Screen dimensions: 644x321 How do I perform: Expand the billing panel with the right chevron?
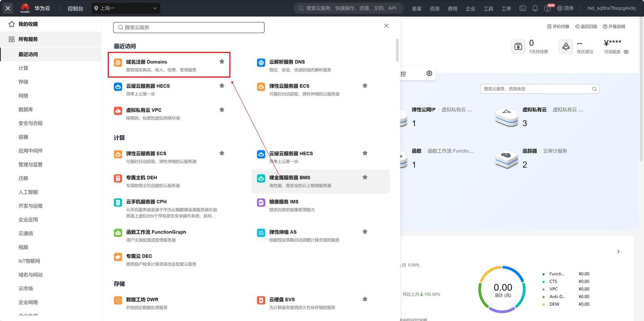(619, 252)
